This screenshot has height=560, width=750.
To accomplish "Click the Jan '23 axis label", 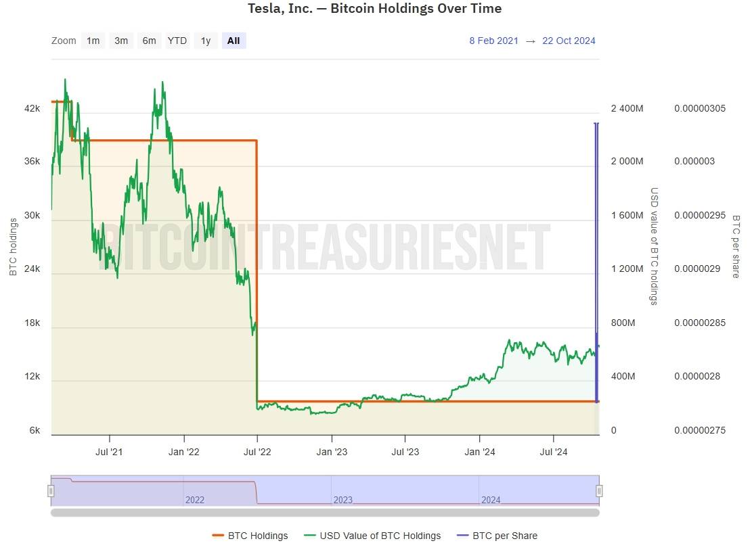I will pos(332,452).
